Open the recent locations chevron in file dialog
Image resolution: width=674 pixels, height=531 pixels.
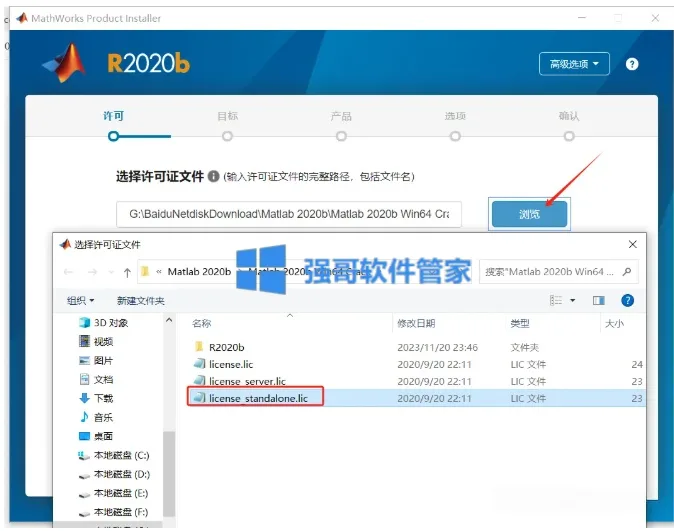[x=111, y=272]
